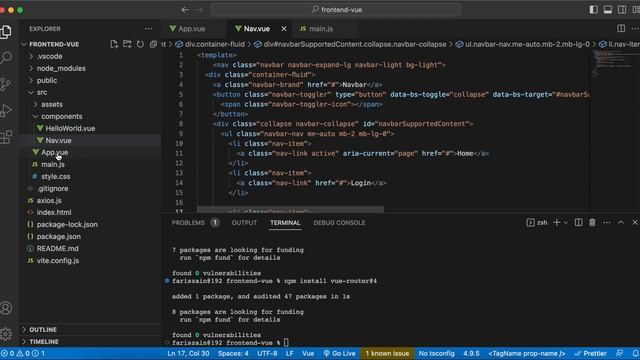Click Spaces: 4 indentation setting
Image resolution: width=640 pixels, height=360 pixels.
pyautogui.click(x=233, y=353)
